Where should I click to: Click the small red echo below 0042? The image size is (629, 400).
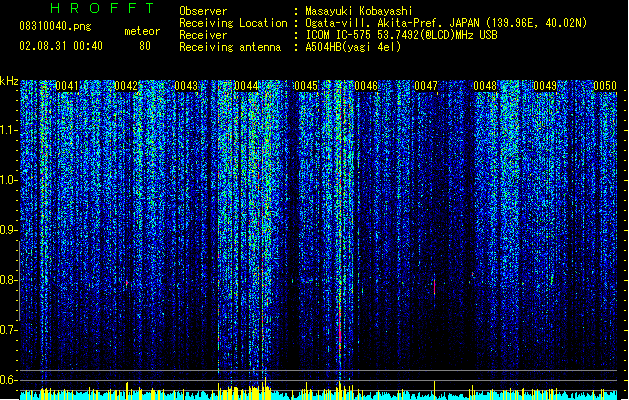pos(127,283)
